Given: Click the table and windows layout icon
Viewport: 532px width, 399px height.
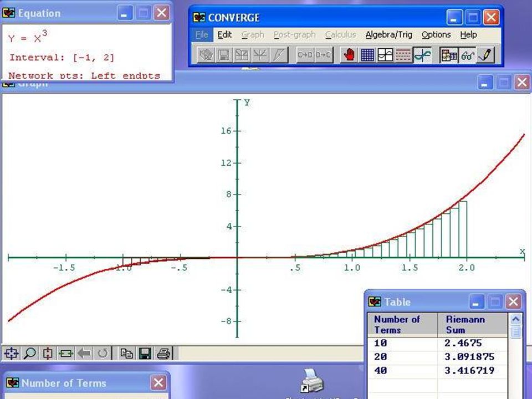Looking at the screenshot, I should [x=448, y=55].
